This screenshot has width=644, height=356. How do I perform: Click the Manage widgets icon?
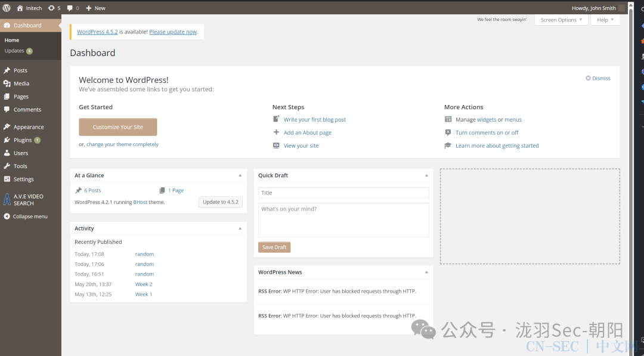pyautogui.click(x=448, y=119)
